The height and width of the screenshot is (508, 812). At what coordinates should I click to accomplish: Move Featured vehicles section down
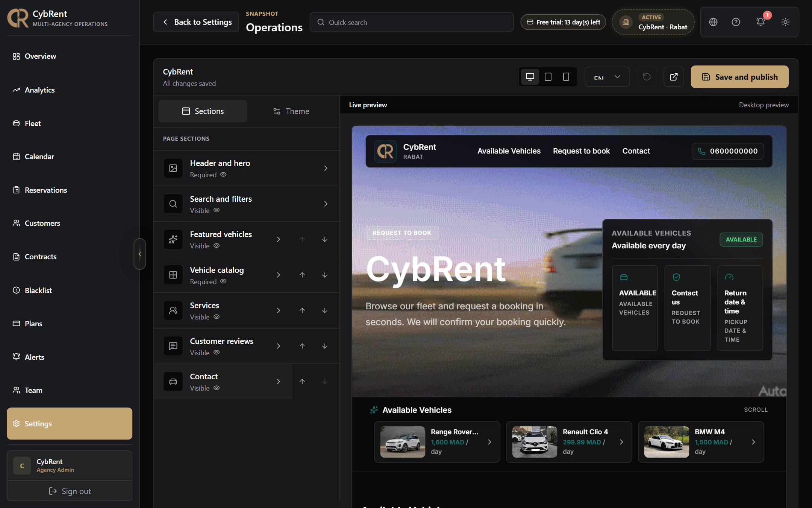point(325,239)
